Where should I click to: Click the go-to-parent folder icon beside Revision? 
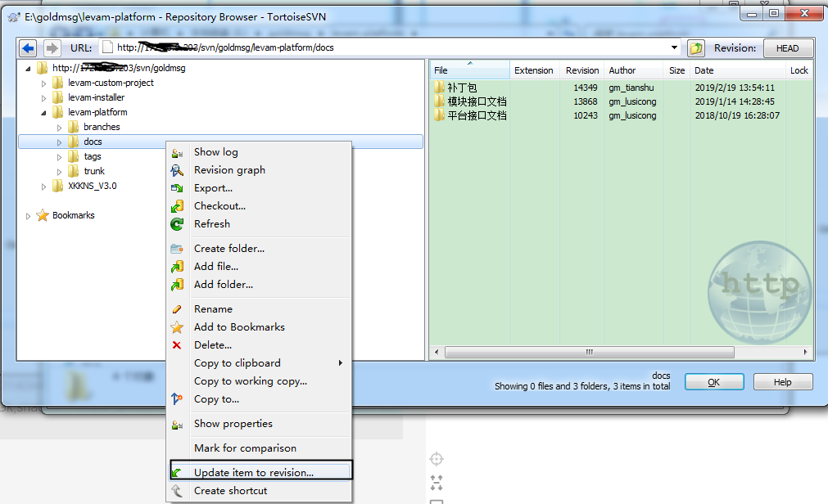click(x=696, y=48)
